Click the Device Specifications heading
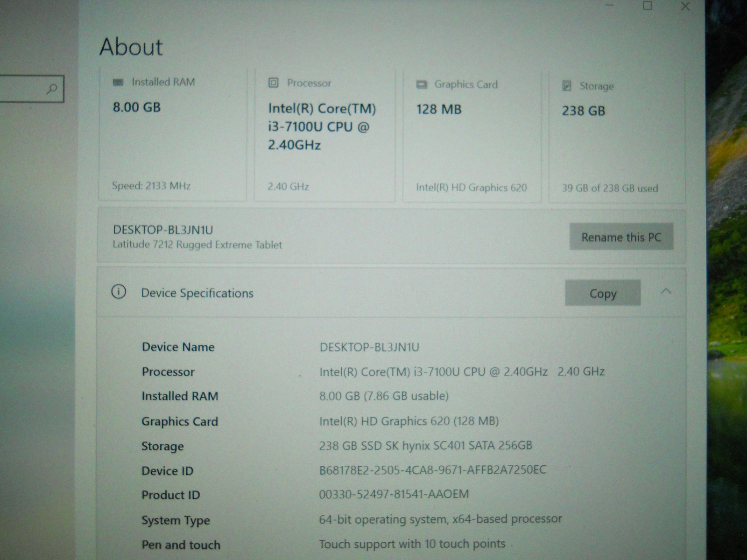 pyautogui.click(x=197, y=293)
